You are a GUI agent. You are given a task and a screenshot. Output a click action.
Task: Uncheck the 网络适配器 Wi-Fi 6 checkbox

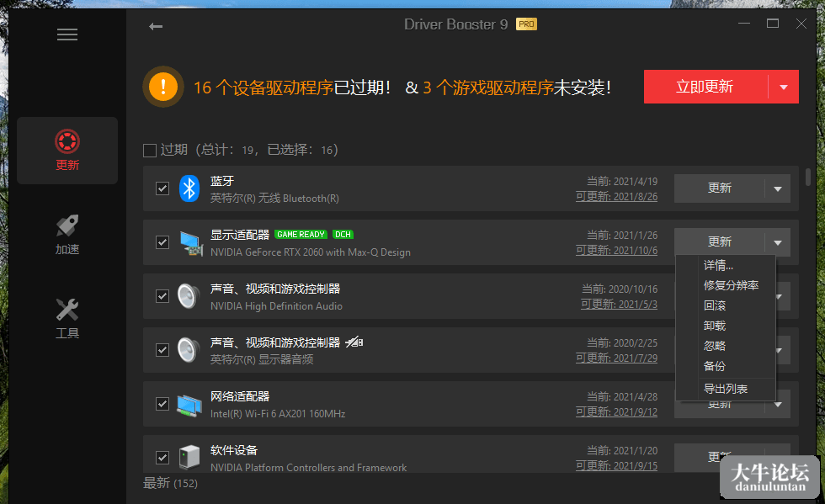(x=162, y=404)
